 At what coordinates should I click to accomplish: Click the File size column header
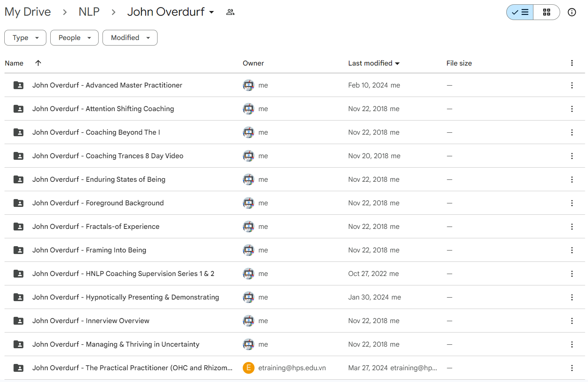(x=459, y=63)
